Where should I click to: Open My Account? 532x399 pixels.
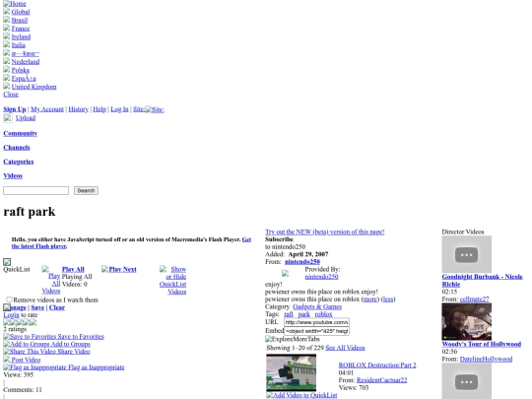tap(47, 109)
